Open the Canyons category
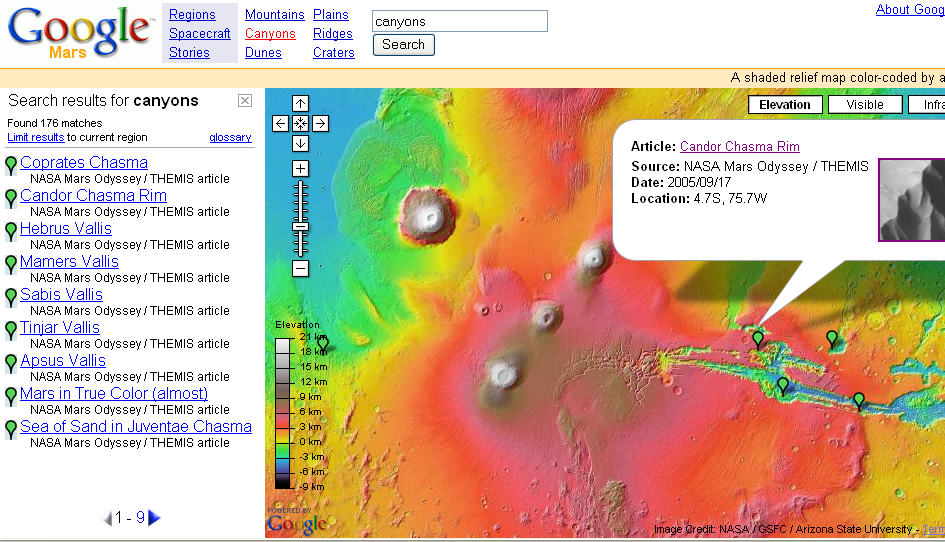Image resolution: width=945 pixels, height=542 pixels. pos(270,34)
